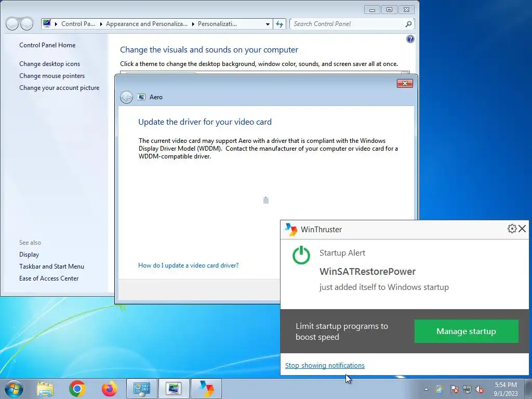Open Control Panel Home
532x399 pixels.
(x=47, y=45)
